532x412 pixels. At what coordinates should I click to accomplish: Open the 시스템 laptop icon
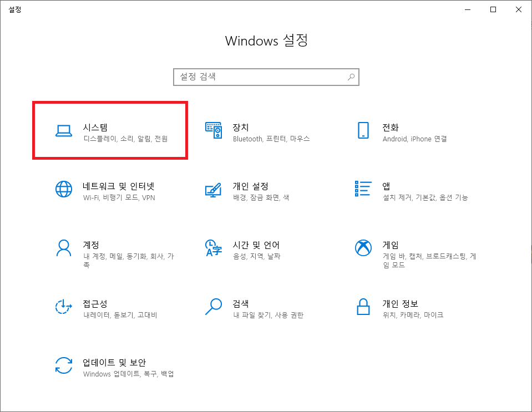click(64, 131)
